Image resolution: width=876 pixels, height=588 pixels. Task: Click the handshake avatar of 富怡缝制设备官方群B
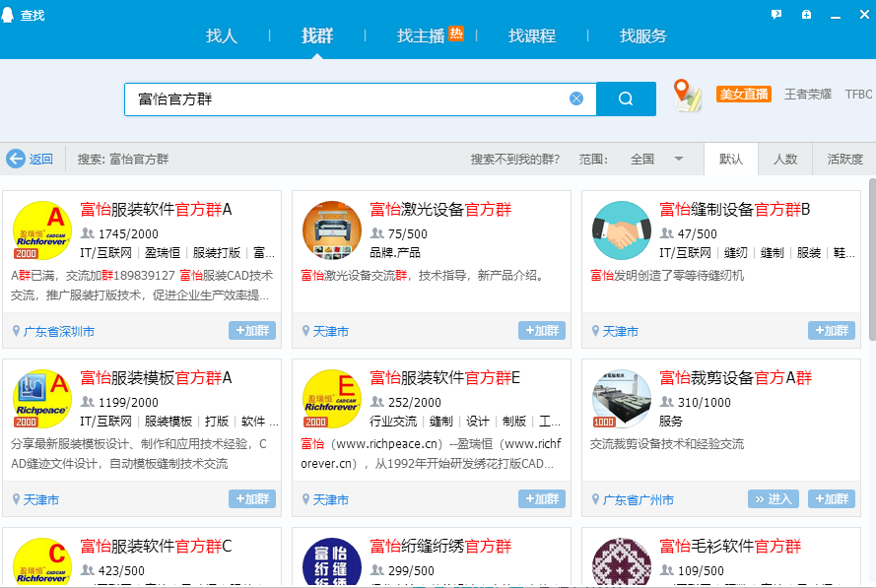pyautogui.click(x=622, y=230)
